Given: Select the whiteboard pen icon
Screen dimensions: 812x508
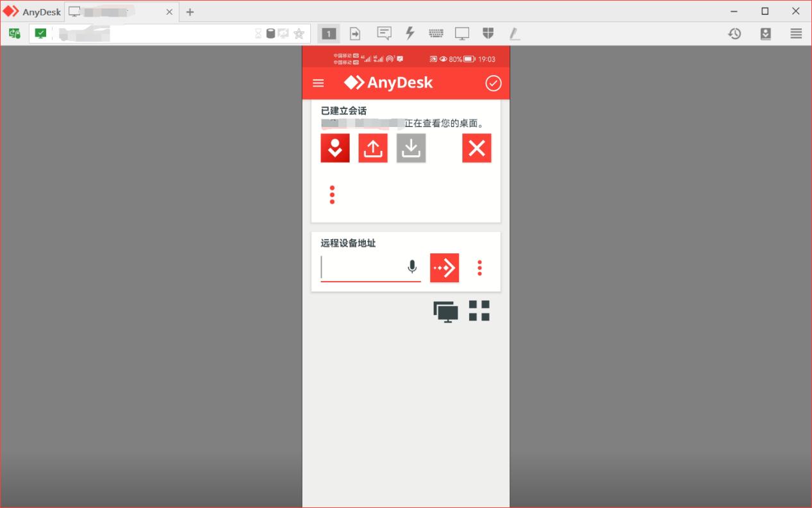Looking at the screenshot, I should 514,34.
